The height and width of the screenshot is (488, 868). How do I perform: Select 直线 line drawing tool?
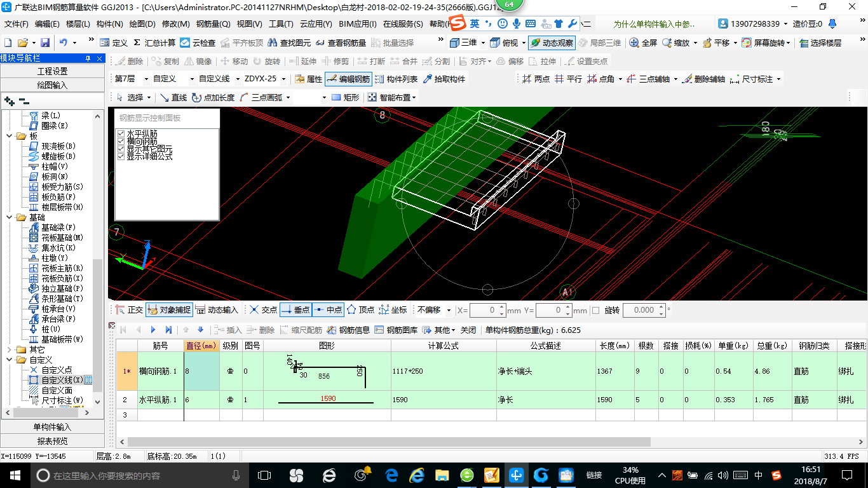(173, 97)
